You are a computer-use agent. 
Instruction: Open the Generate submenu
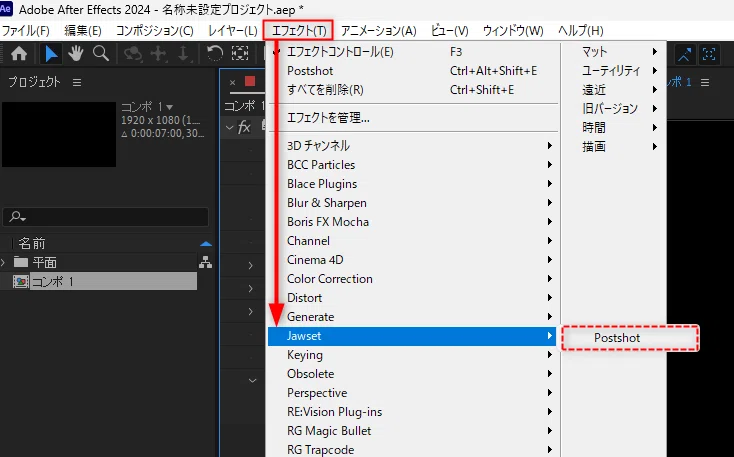pyautogui.click(x=413, y=317)
